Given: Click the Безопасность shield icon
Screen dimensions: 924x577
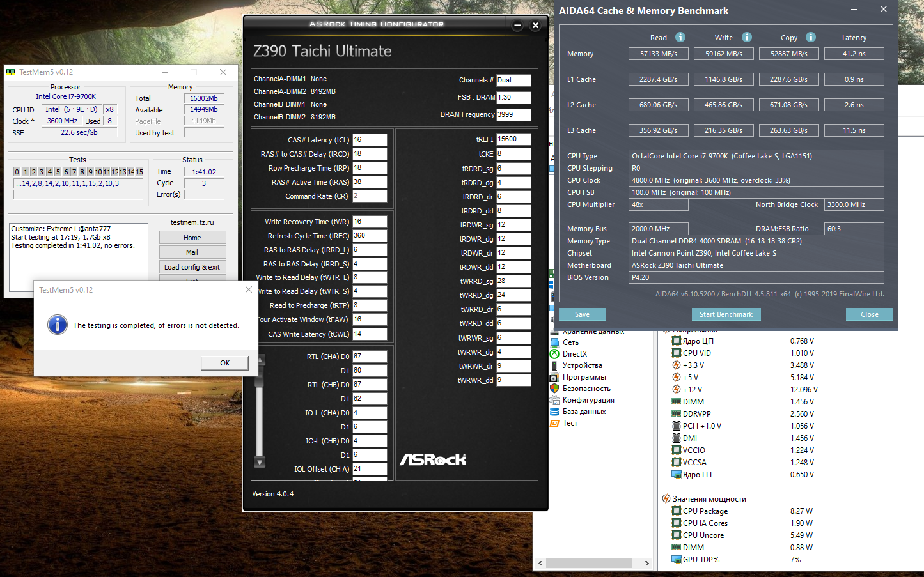Looking at the screenshot, I should pos(554,389).
